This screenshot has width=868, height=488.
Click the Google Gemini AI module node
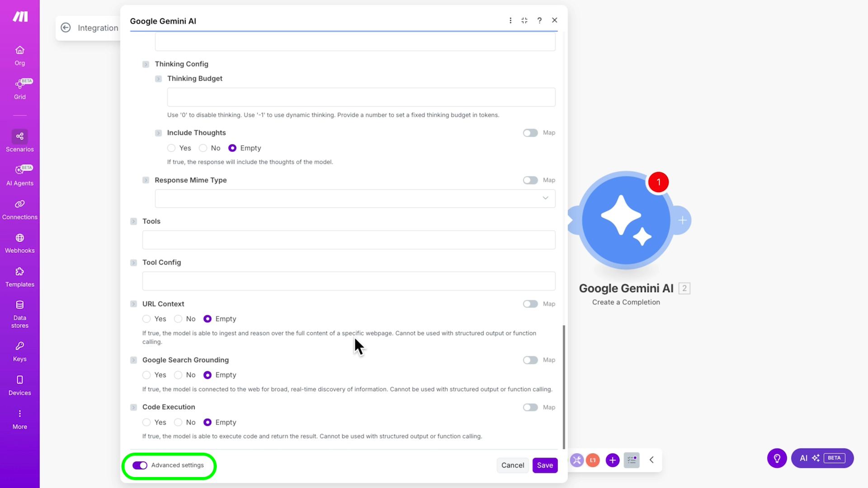626,220
